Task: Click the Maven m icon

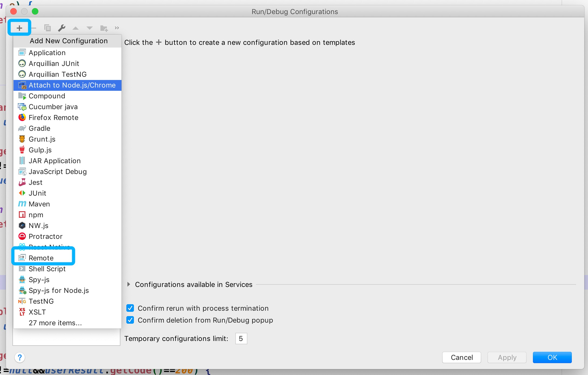Action: [x=22, y=204]
